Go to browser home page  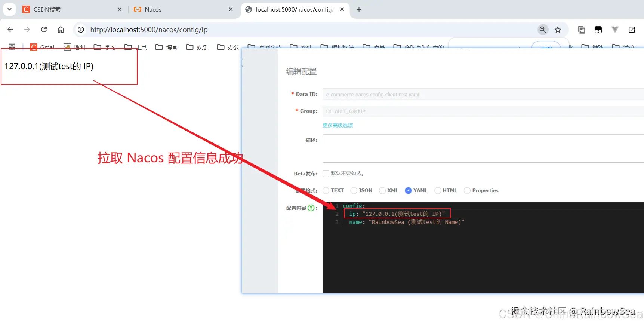(x=61, y=30)
